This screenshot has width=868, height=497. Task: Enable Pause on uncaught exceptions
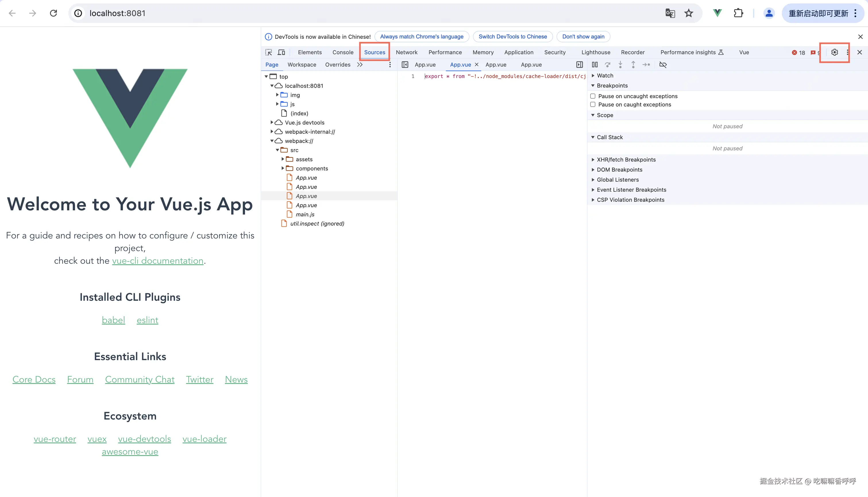click(593, 96)
